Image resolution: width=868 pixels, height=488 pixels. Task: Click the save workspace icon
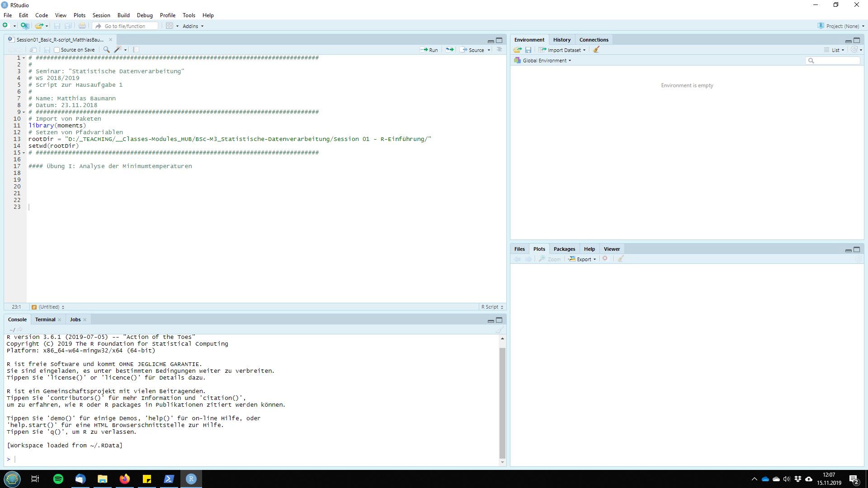(x=528, y=50)
